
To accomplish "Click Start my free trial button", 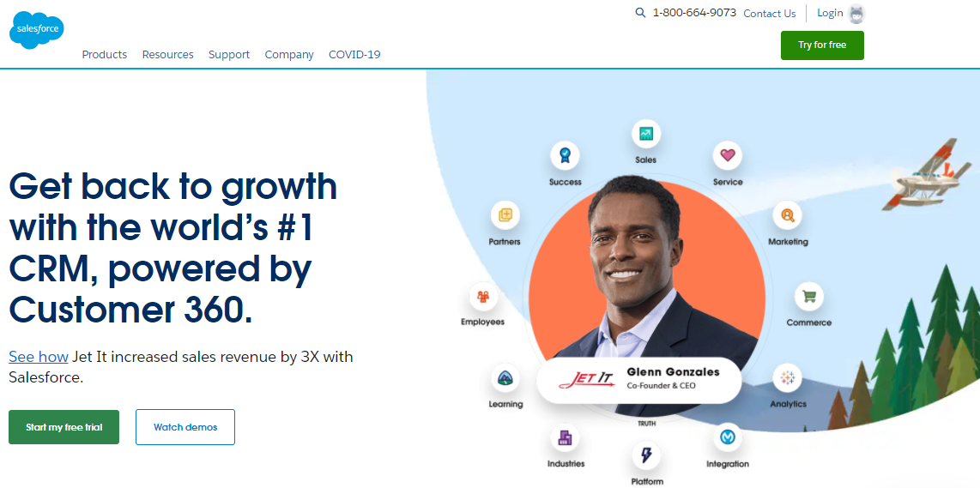I will click(64, 427).
